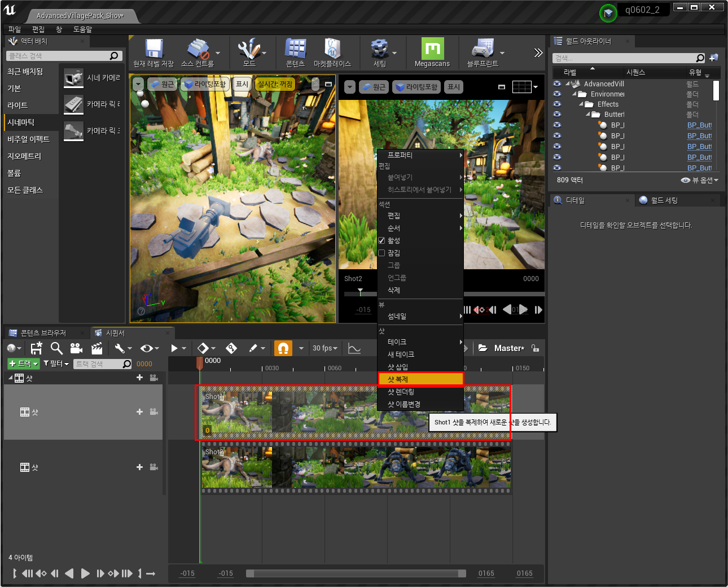This screenshot has width=728, height=587.
Task: Click the sequencer key diamond icon
Action: (x=203, y=348)
